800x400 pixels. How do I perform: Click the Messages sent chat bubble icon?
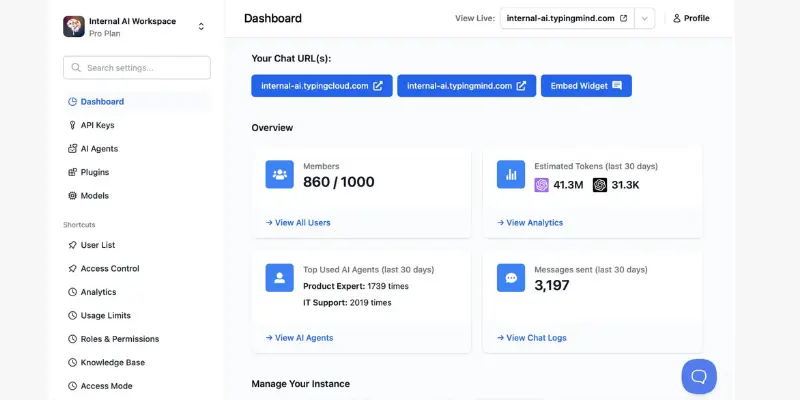(511, 278)
